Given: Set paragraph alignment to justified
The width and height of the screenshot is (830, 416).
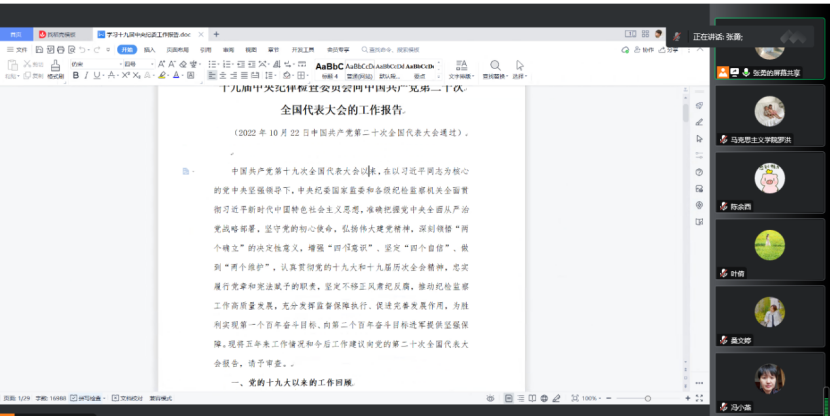Looking at the screenshot, I should coord(244,75).
